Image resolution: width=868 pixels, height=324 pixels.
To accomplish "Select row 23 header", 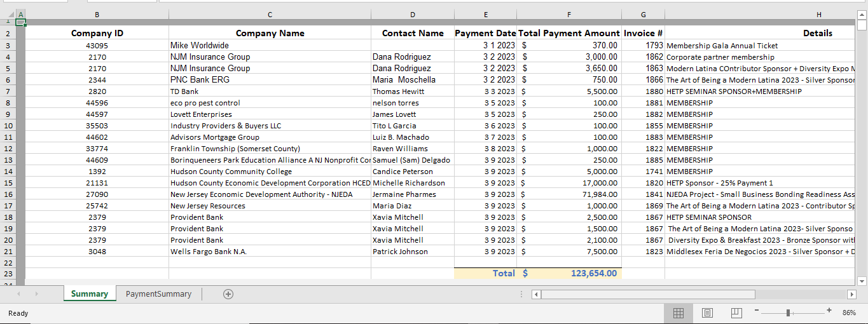I will (x=8, y=274).
